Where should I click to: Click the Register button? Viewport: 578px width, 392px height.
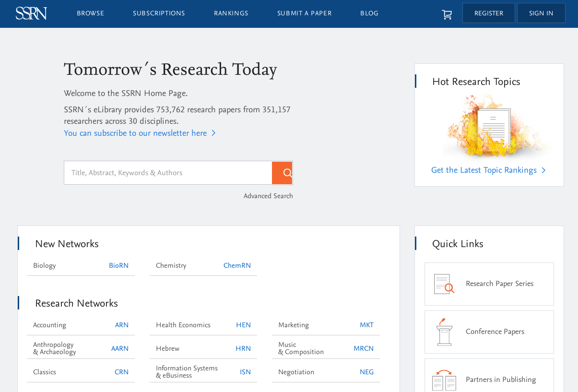coord(488,13)
